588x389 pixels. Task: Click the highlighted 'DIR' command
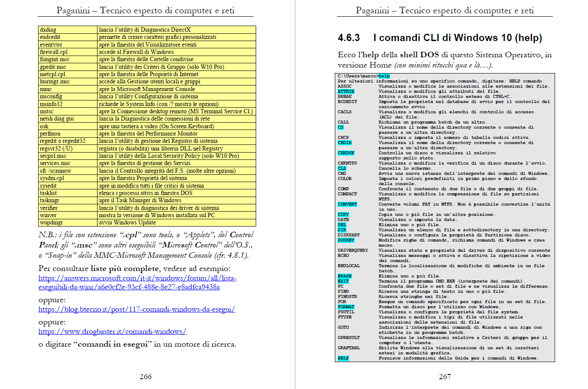point(342,230)
